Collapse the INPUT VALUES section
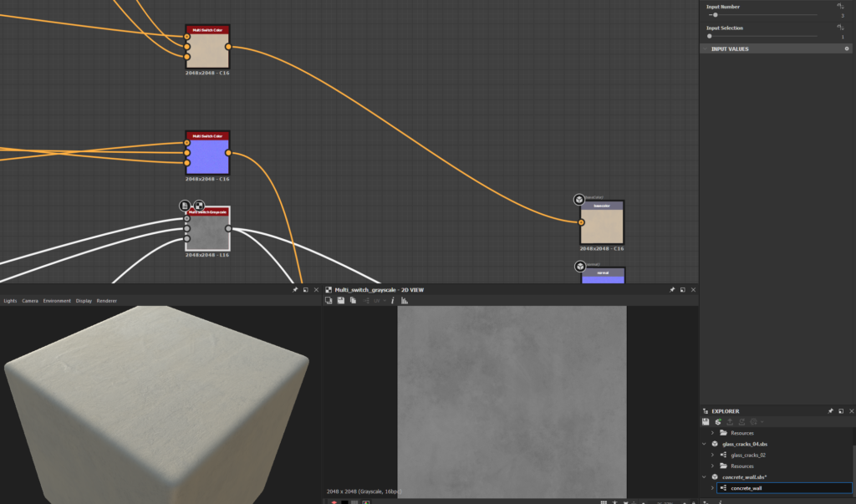 click(706, 49)
